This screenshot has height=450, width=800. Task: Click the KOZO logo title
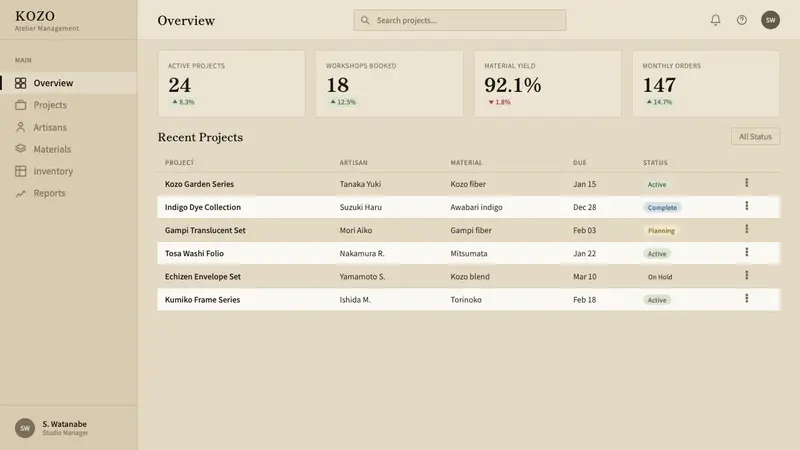click(35, 16)
